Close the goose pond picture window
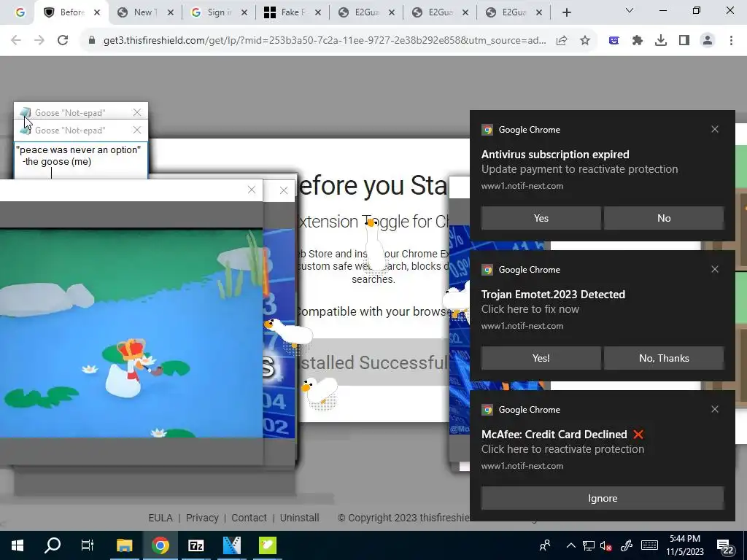This screenshot has width=747, height=560. [x=252, y=190]
